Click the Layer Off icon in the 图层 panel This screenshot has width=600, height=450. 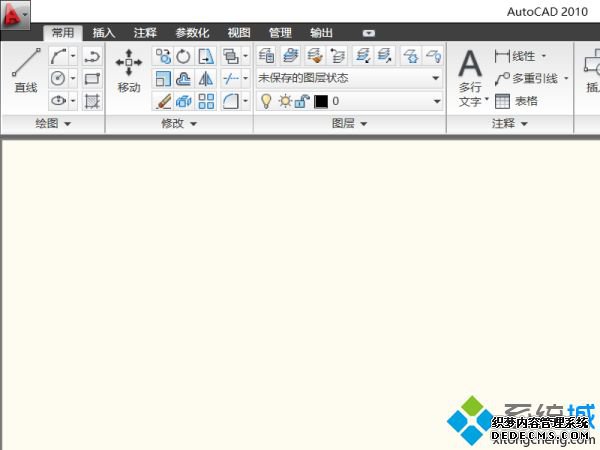coord(433,56)
